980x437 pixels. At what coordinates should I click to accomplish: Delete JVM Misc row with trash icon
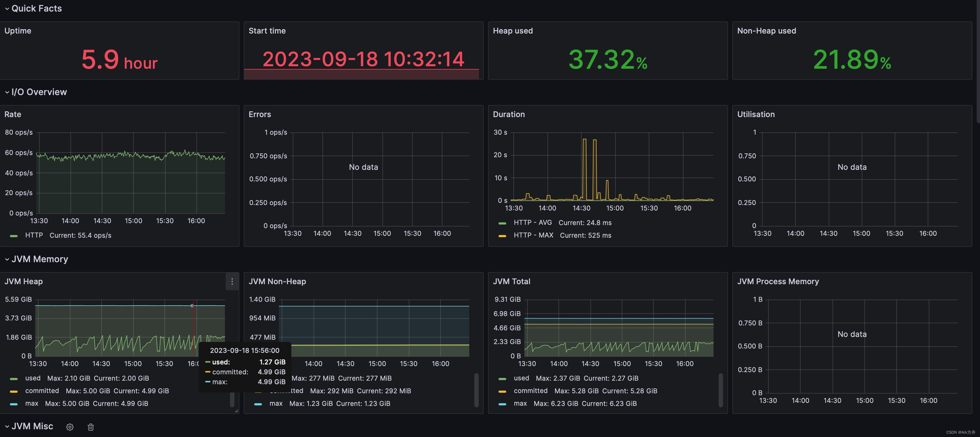click(x=91, y=427)
